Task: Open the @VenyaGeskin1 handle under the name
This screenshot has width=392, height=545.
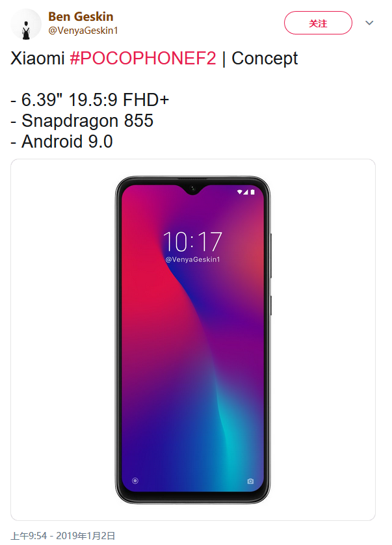Action: pyautogui.click(x=83, y=31)
